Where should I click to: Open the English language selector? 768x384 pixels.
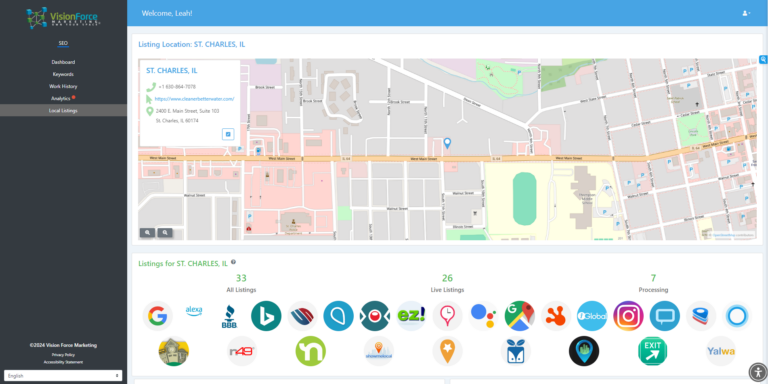[63, 376]
